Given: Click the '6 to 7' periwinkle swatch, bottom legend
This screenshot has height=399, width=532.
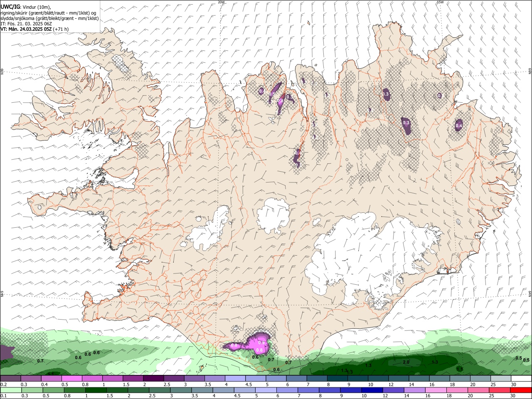Looking at the screenshot, I should tap(287, 390).
